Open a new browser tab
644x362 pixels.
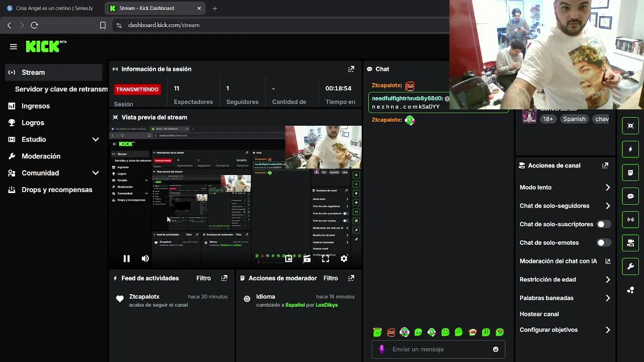(x=215, y=8)
